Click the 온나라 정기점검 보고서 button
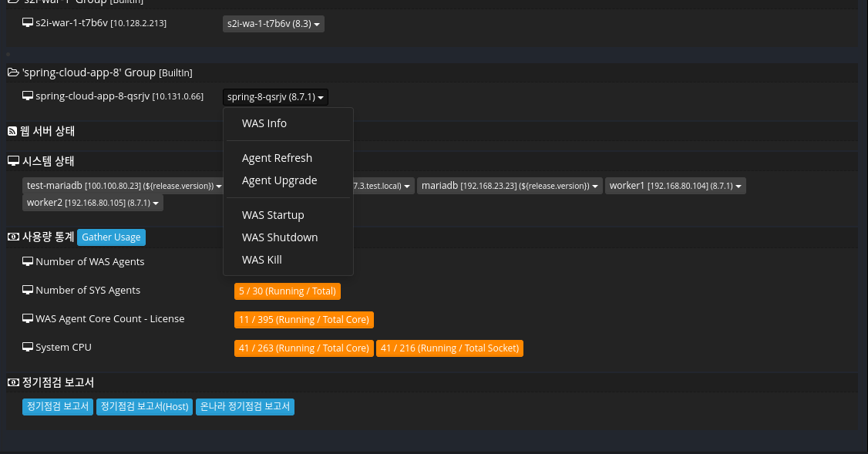Viewport: 868px width, 454px height. pos(244,406)
